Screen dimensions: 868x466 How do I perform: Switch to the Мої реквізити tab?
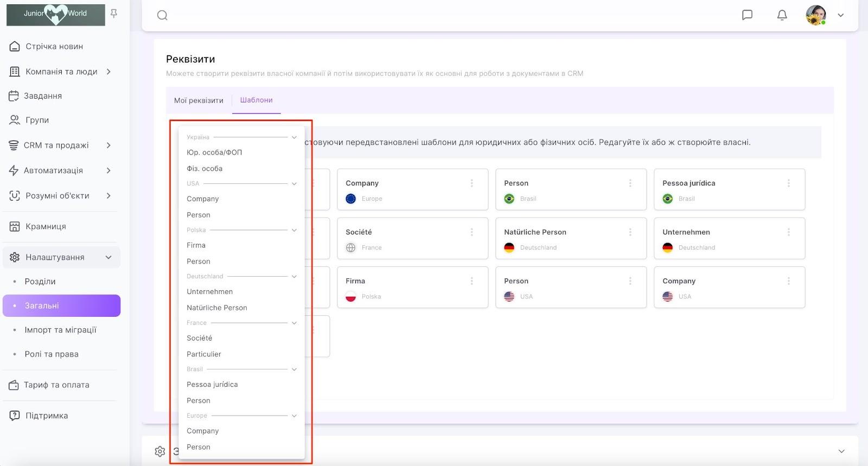pos(199,100)
